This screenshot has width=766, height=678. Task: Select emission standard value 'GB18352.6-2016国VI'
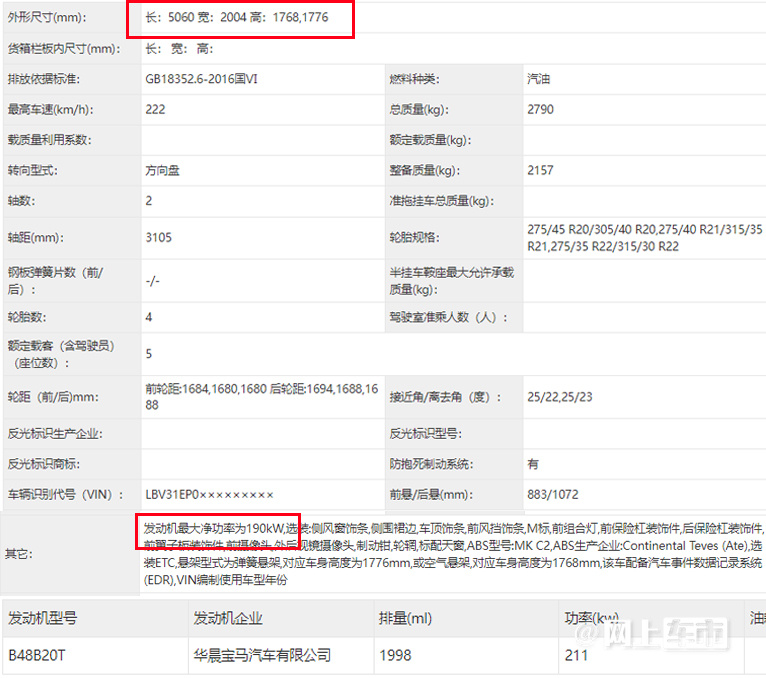pyautogui.click(x=201, y=79)
